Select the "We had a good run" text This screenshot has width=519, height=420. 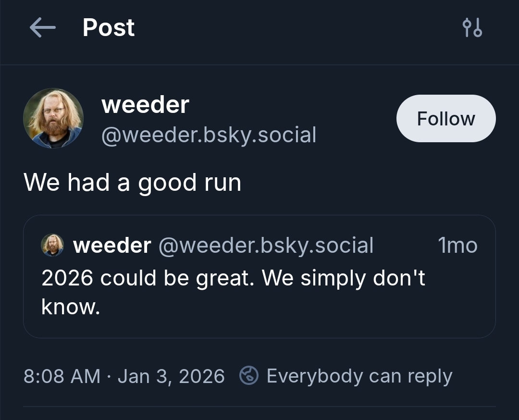pyautogui.click(x=132, y=183)
